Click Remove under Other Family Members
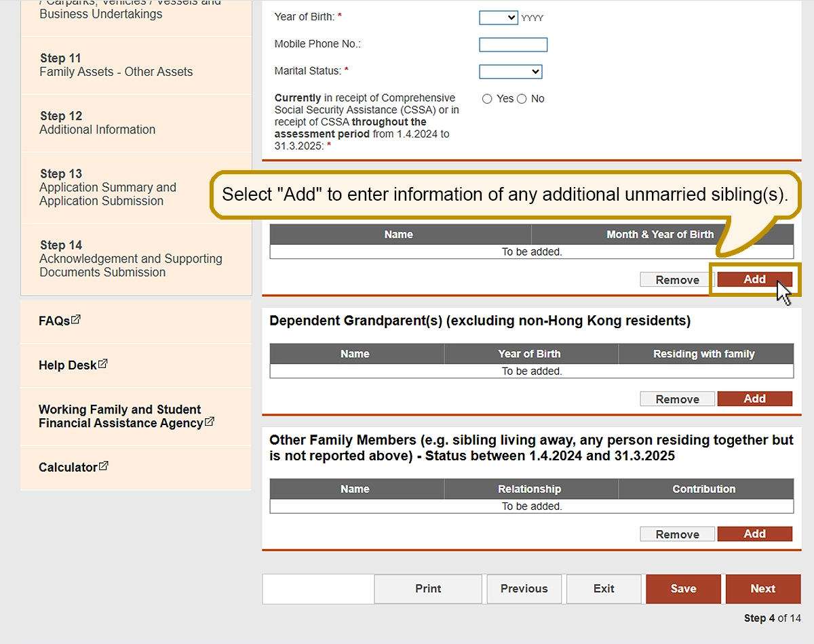This screenshot has width=814, height=644. (677, 534)
